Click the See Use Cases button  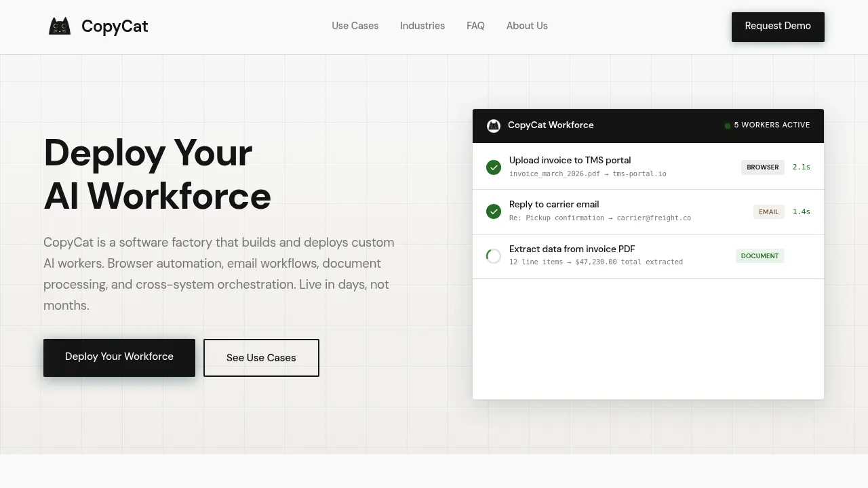(x=261, y=357)
